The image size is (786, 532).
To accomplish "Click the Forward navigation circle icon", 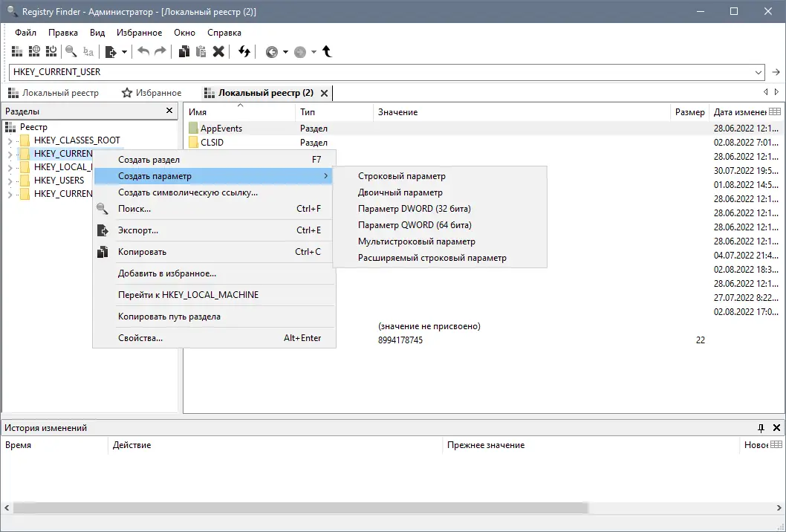I will pos(299,52).
